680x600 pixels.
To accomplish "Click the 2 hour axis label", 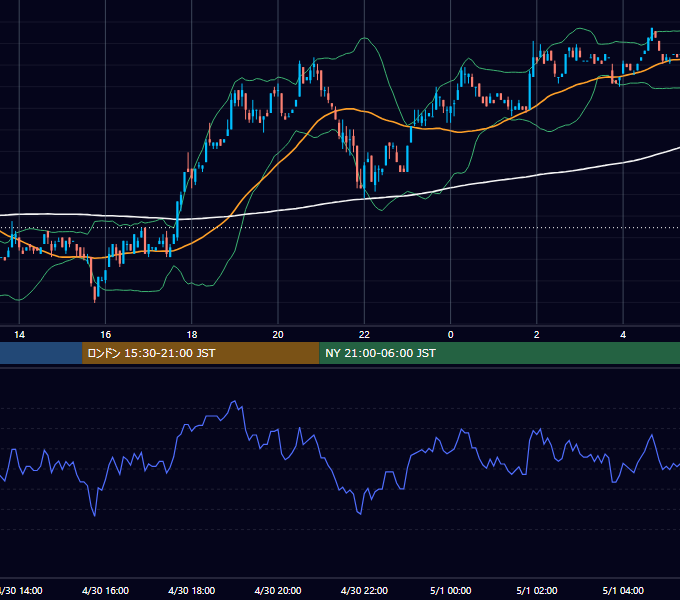I will point(536,335).
